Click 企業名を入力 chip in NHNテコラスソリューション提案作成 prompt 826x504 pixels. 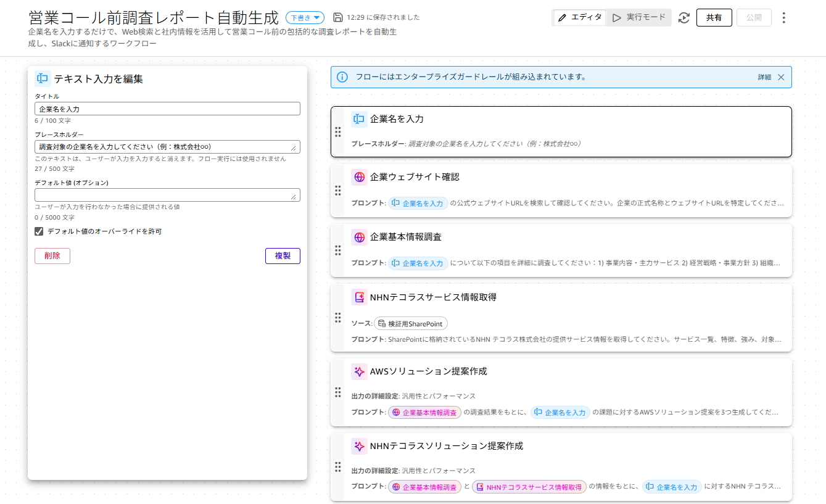672,487
